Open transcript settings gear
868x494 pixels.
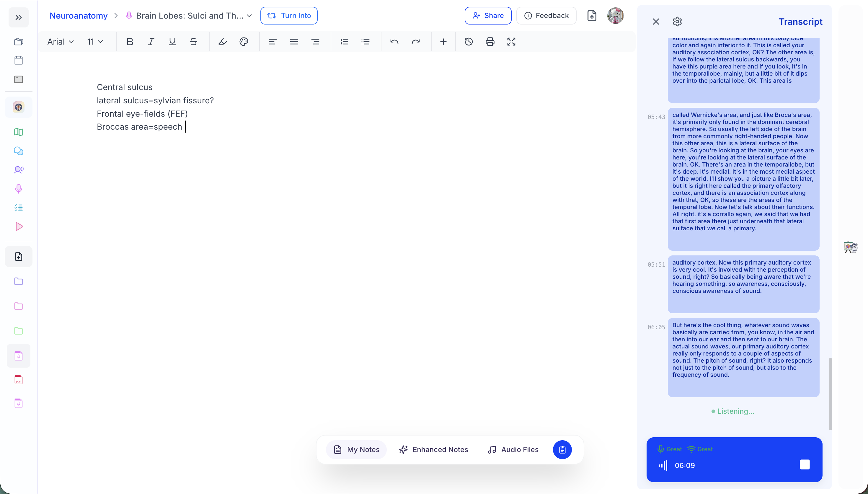click(677, 22)
